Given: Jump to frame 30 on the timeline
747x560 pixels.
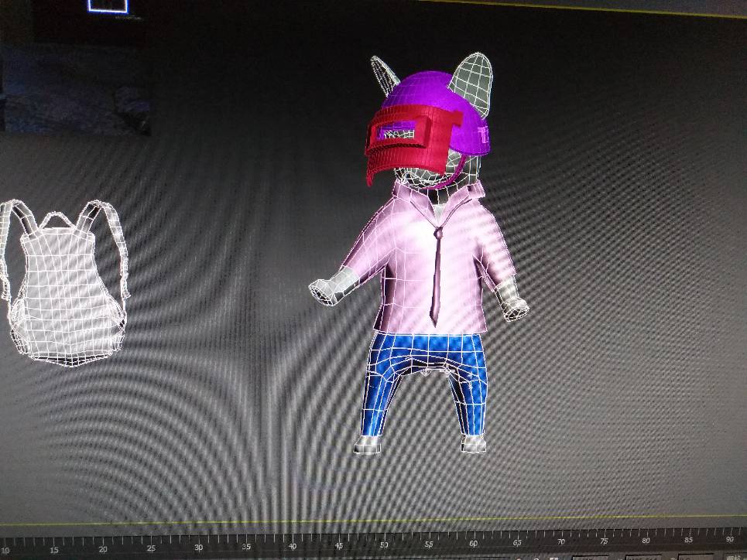Looking at the screenshot, I should [x=198, y=548].
